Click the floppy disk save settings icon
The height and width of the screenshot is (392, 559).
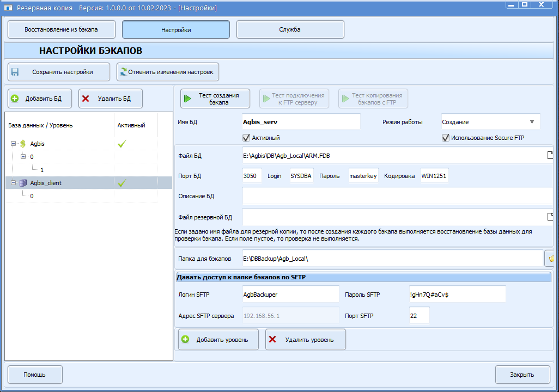[15, 72]
